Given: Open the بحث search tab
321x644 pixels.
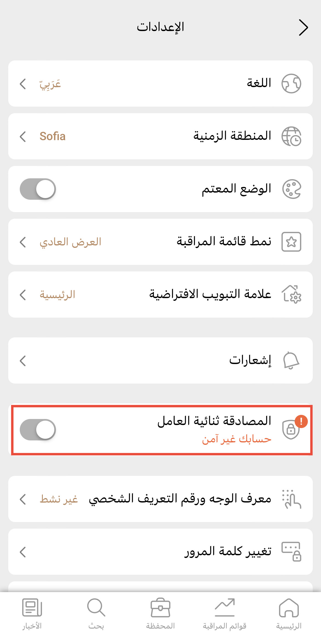Looking at the screenshot, I should [x=96, y=614].
